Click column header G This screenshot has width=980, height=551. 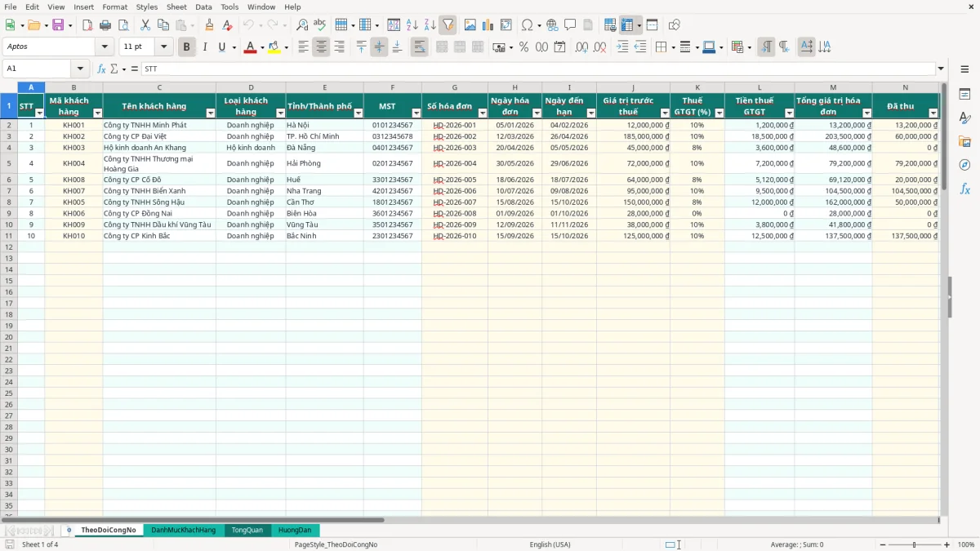coord(454,87)
